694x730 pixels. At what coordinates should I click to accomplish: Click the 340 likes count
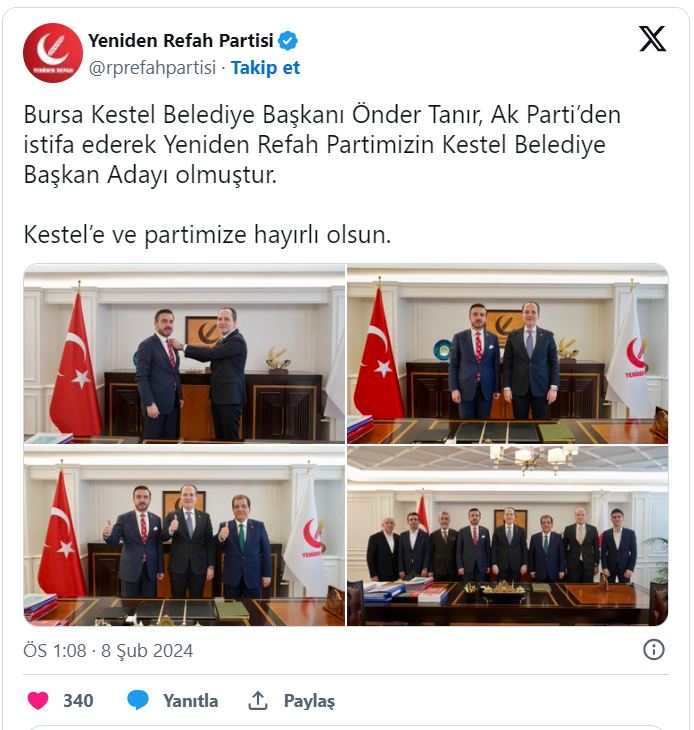[78, 701]
